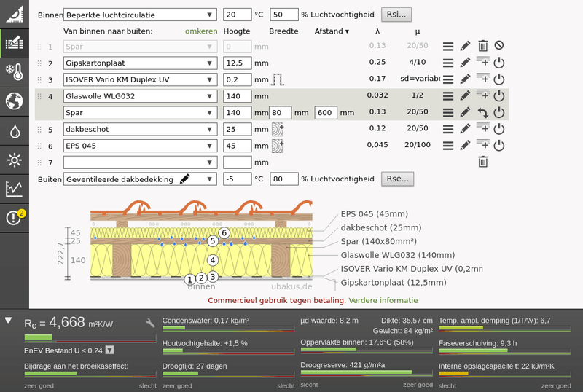Open the temperature thermometer sidebar tab
This screenshot has width=583, height=392.
[15, 72]
